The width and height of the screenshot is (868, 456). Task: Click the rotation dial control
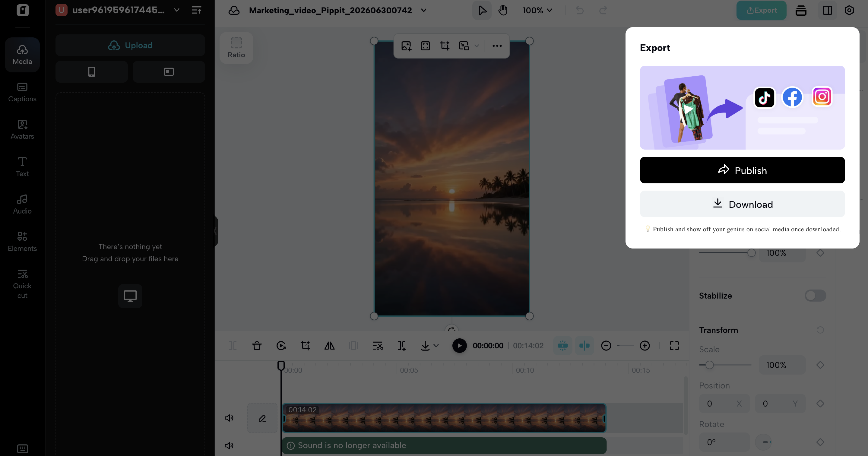(x=764, y=442)
